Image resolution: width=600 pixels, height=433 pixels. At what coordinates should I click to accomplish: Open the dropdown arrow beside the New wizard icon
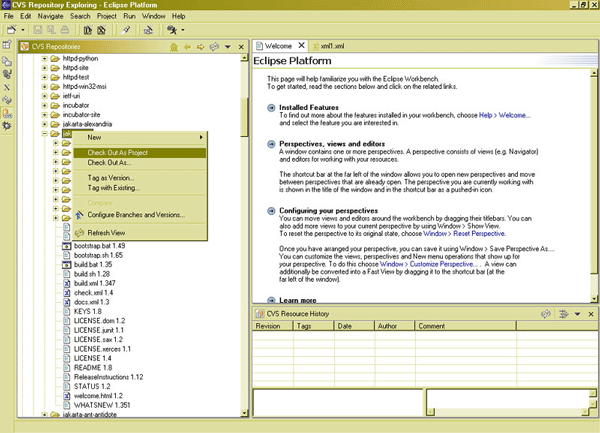tap(23, 30)
